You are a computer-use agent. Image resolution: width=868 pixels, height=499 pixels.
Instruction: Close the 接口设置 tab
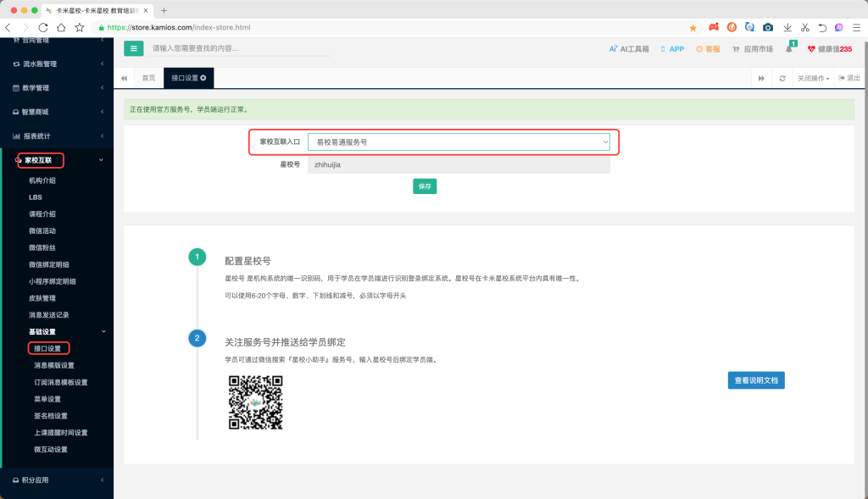point(203,78)
